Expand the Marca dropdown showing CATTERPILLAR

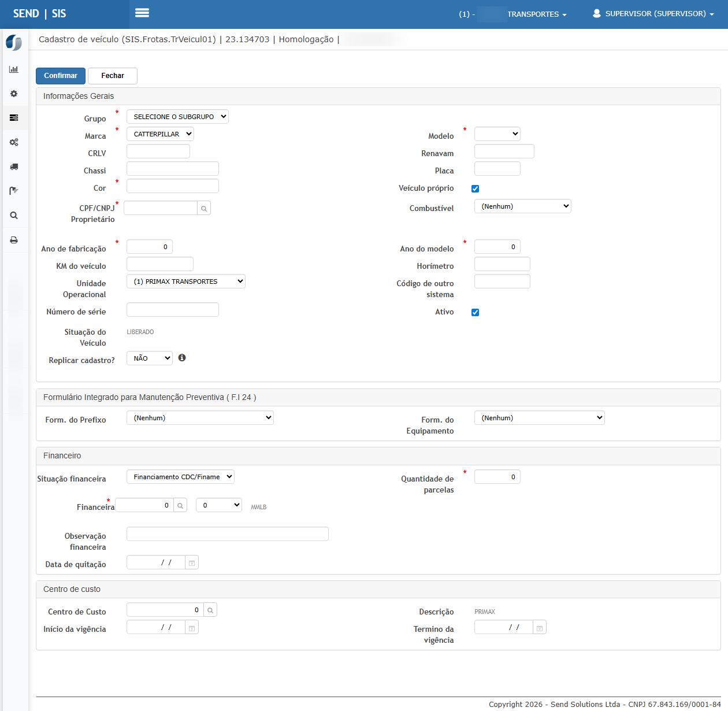160,134
